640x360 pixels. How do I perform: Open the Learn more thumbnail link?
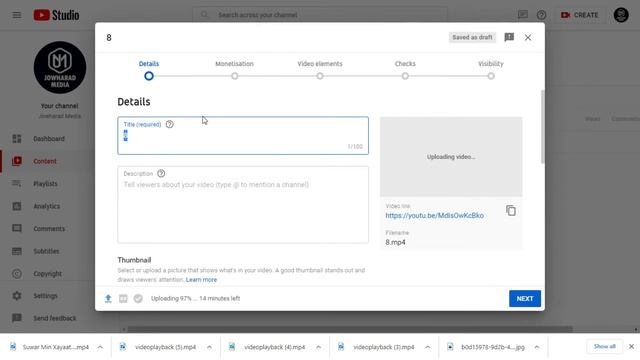(201, 280)
